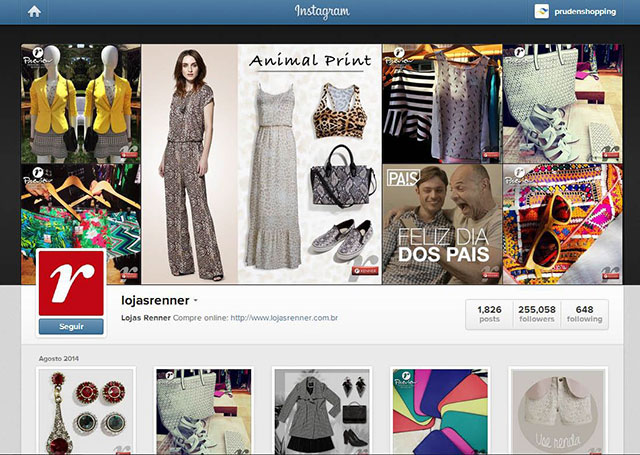Viewport: 640px width, 455px height.
Task: Click the Seguir follow button
Action: 71,326
